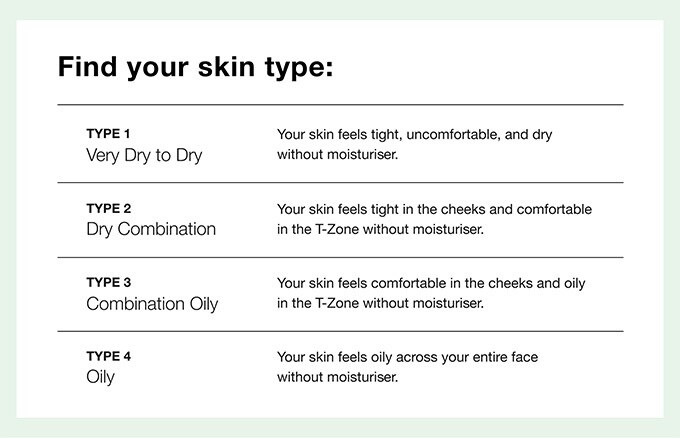Viewport: 680px width, 438px height.
Task: Select the TYPE 3 label
Action: click(x=109, y=282)
